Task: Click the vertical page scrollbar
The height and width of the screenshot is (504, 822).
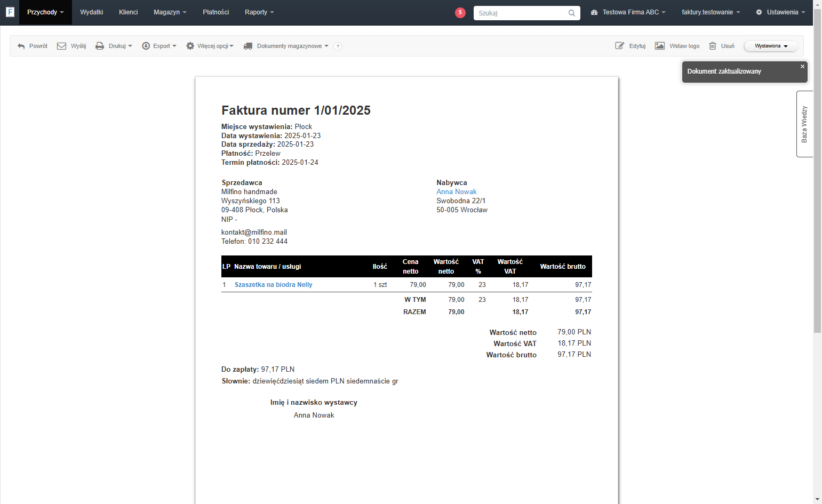Action: [x=817, y=171]
